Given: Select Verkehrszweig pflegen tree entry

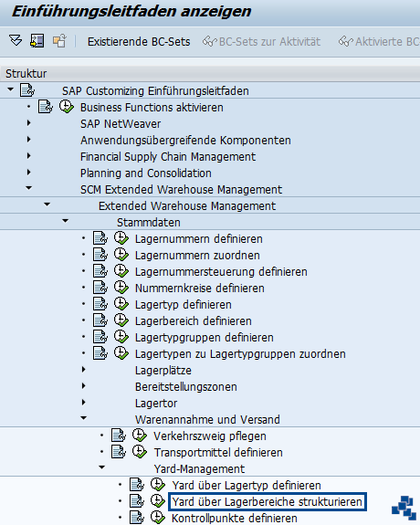Looking at the screenshot, I should coord(210,436).
